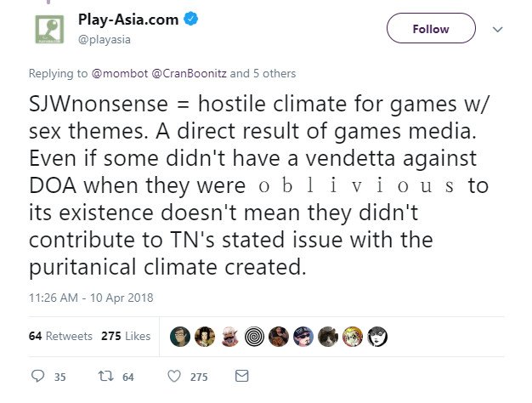Open the @CranBoonitz mention link
This screenshot has width=532, height=403.
point(189,73)
